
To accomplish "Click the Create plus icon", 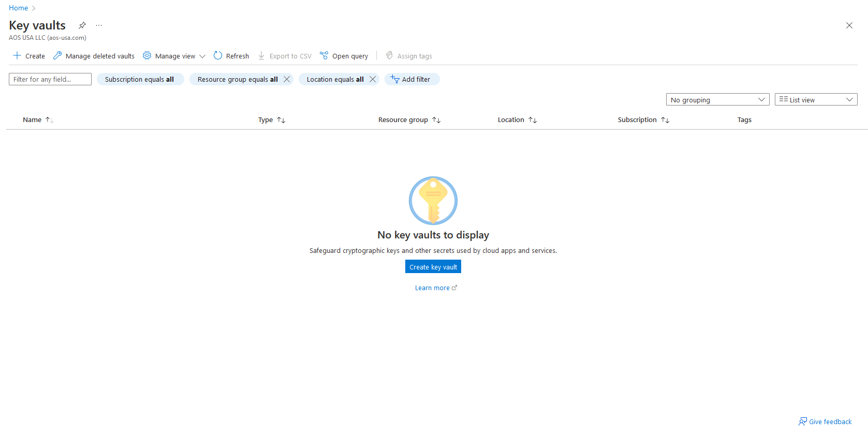I will [x=17, y=56].
